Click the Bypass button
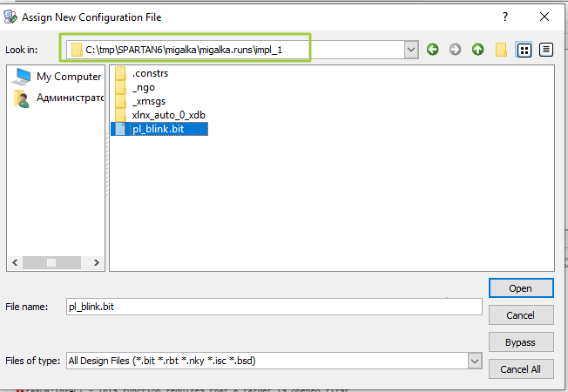The height and width of the screenshot is (392, 568). coord(521,342)
